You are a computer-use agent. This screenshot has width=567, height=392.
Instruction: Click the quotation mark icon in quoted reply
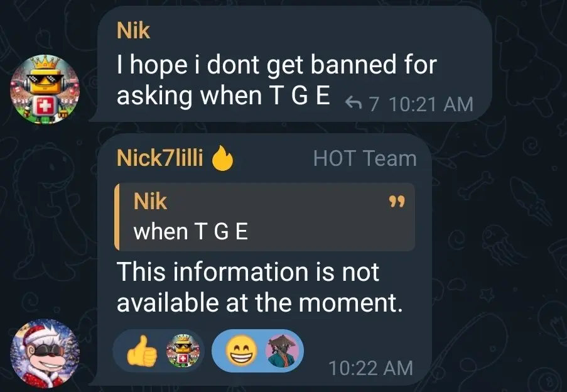(x=397, y=202)
